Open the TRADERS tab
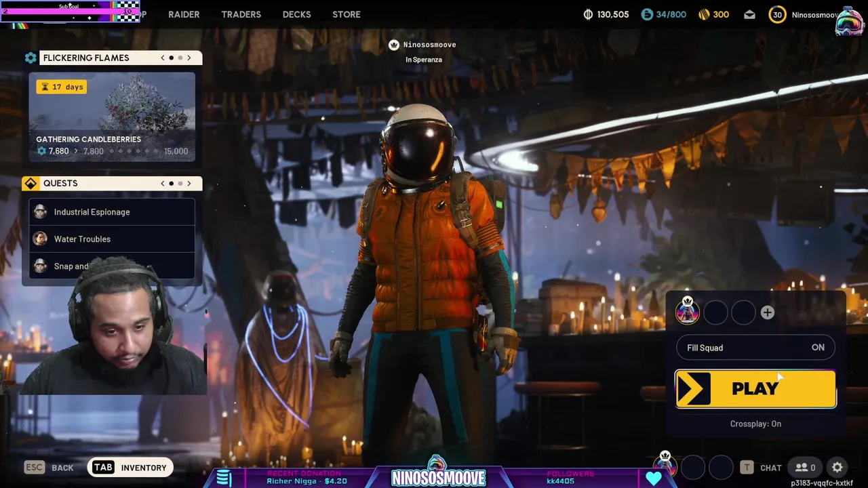This screenshot has height=488, width=868. point(241,14)
